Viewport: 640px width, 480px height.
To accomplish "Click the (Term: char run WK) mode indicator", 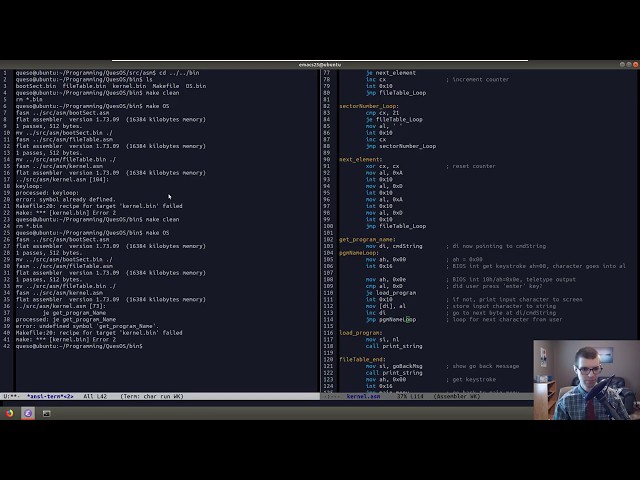I will point(152,396).
